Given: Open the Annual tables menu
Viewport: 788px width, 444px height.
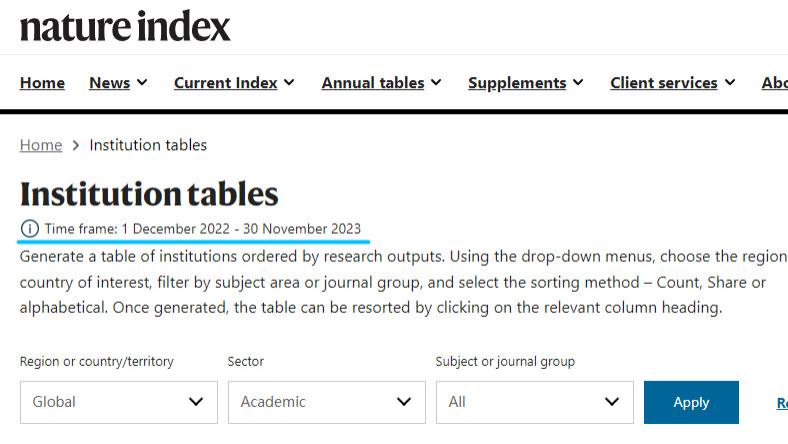Looking at the screenshot, I should coord(373,82).
